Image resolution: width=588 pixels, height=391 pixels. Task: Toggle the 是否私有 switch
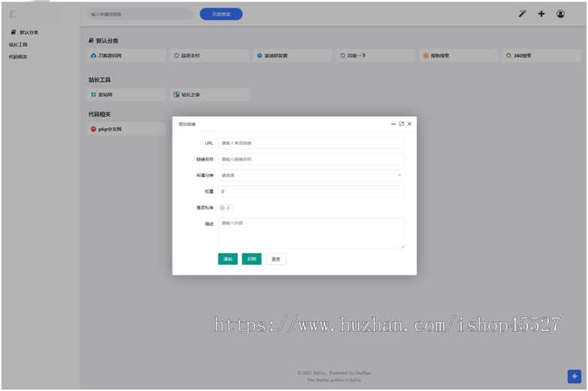(225, 208)
